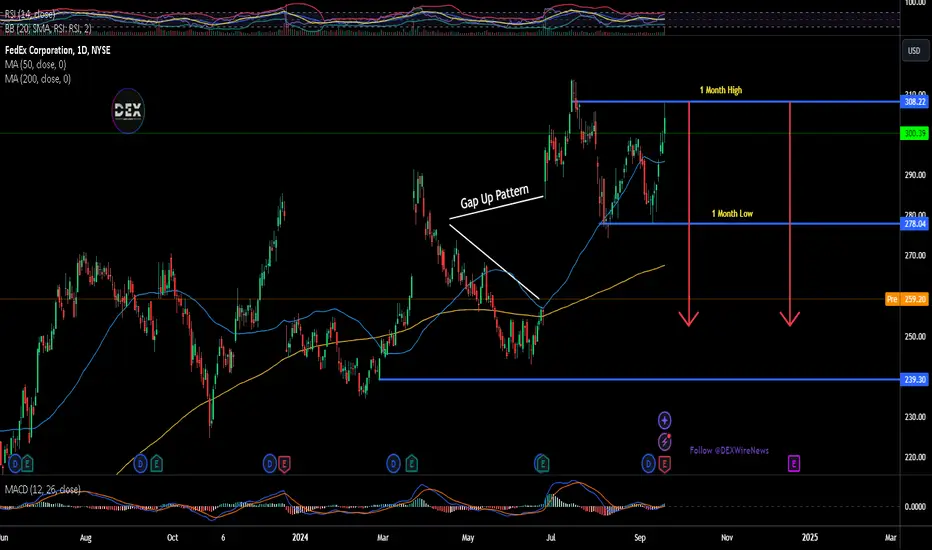Open the purple upcoming earnings E marker near 2025
This screenshot has width=932, height=550.
click(x=794, y=463)
